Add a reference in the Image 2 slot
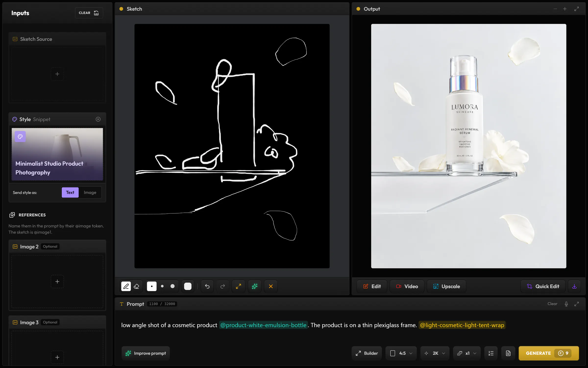This screenshot has width=588, height=368. pyautogui.click(x=57, y=281)
